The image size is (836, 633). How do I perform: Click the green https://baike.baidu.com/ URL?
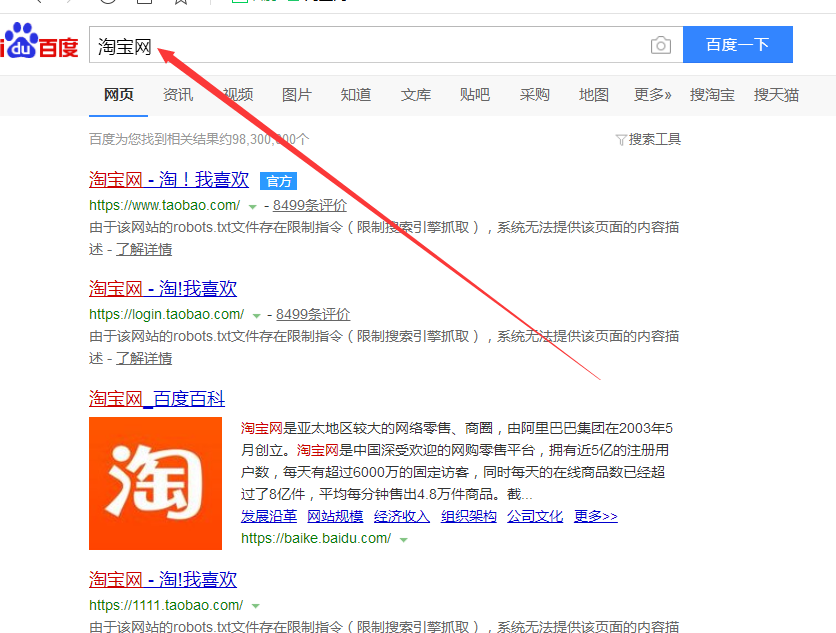click(x=316, y=539)
